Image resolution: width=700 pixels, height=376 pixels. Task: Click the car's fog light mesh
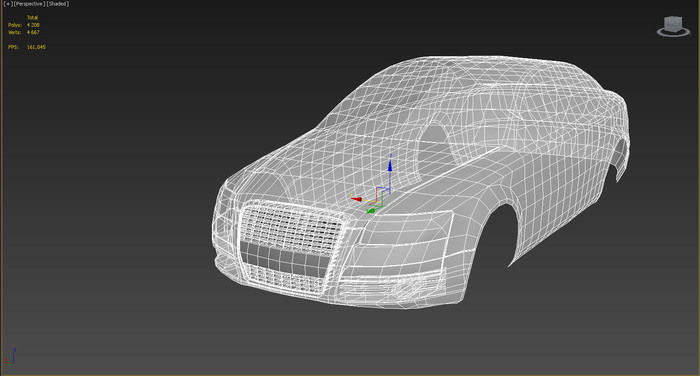pyautogui.click(x=408, y=289)
